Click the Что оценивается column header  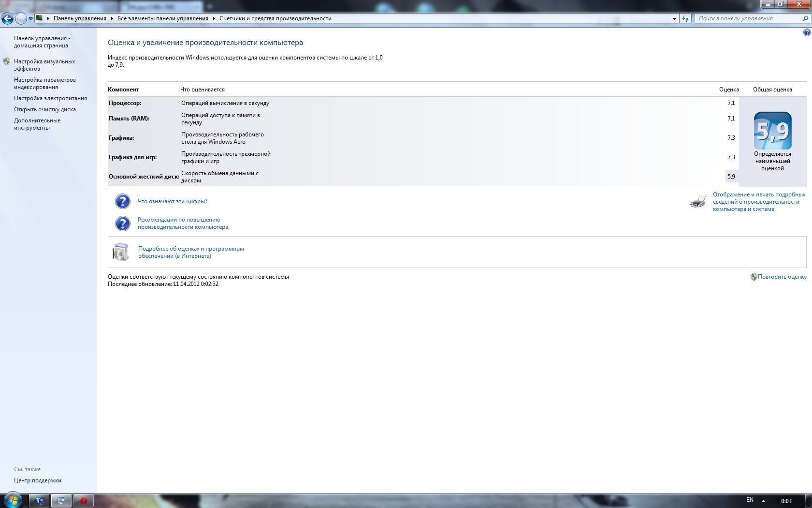(203, 90)
